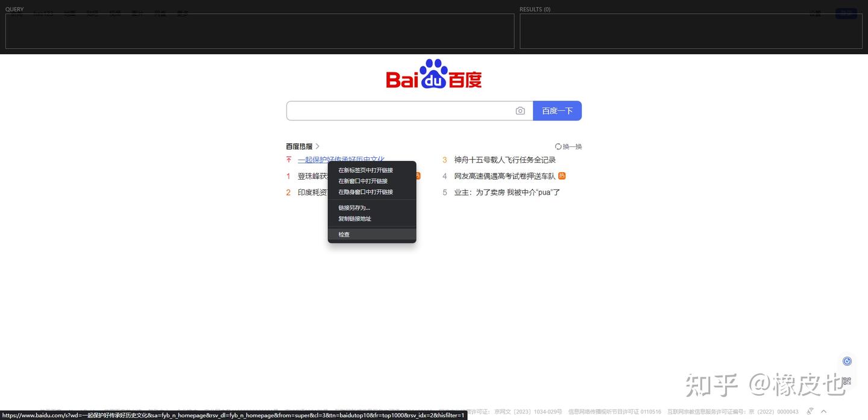Click the Baidu logo
This screenshot has width=868, height=420.
[434, 74]
